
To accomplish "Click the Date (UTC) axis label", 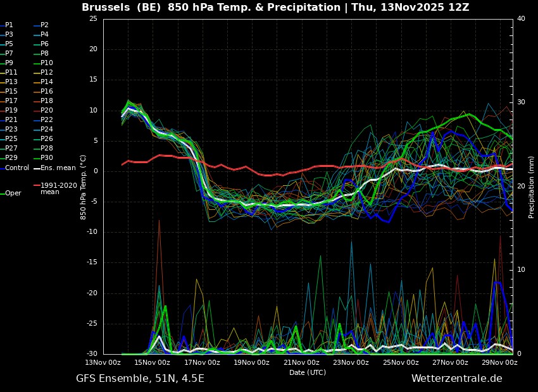I will pyautogui.click(x=308, y=372).
